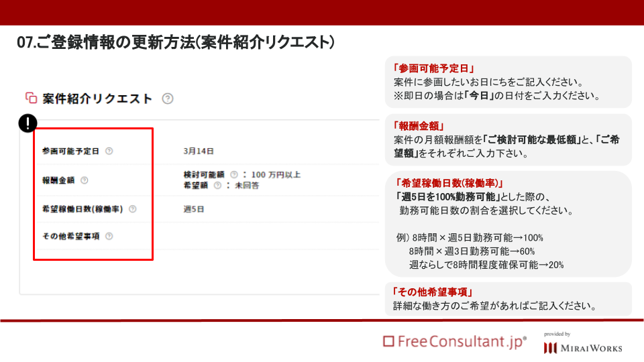Select the 「希望稼働日数(稼働率)」 explanation heading
This screenshot has height=362, width=644.
pos(449,183)
